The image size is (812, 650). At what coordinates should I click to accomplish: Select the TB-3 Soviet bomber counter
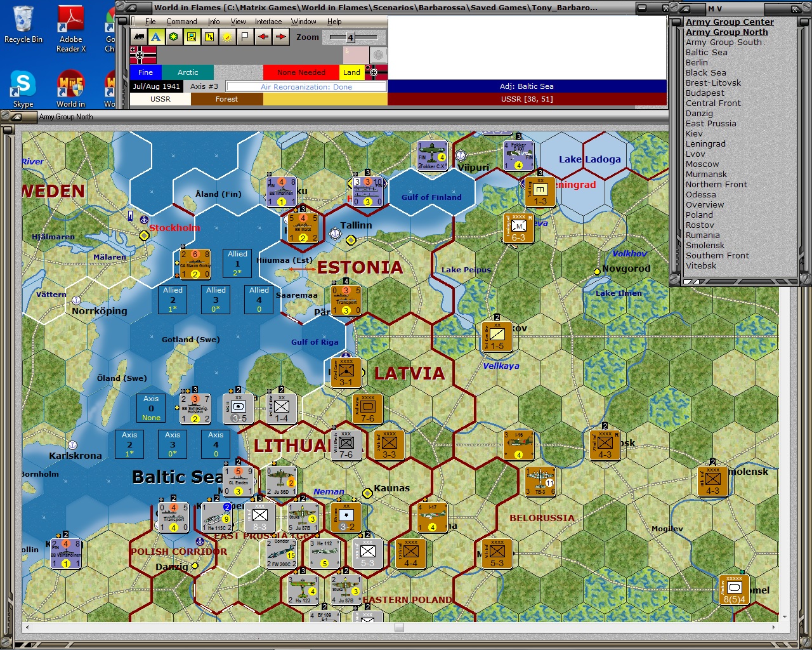(540, 482)
